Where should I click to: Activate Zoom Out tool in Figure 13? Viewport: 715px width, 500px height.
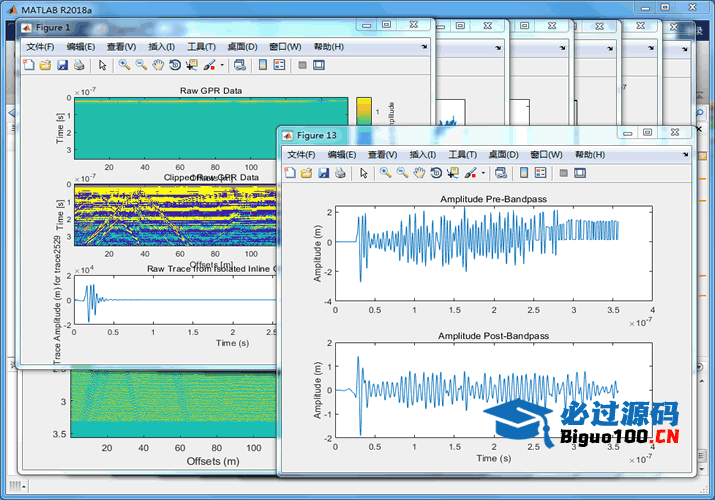click(402, 173)
